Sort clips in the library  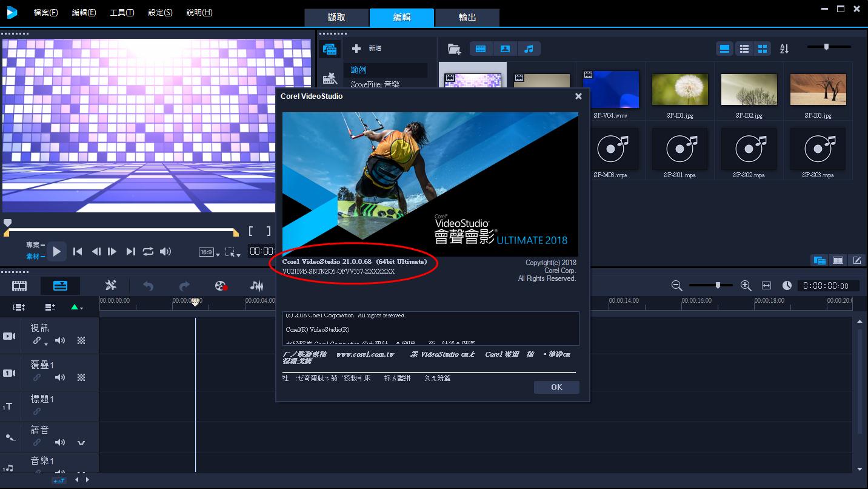click(784, 49)
